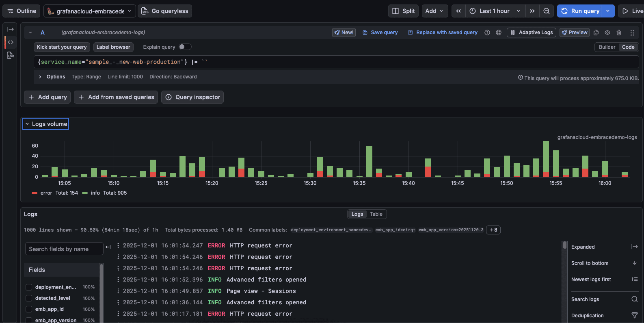Click the circular query info icon
This screenshot has width=644, height=323.
coord(499,33)
